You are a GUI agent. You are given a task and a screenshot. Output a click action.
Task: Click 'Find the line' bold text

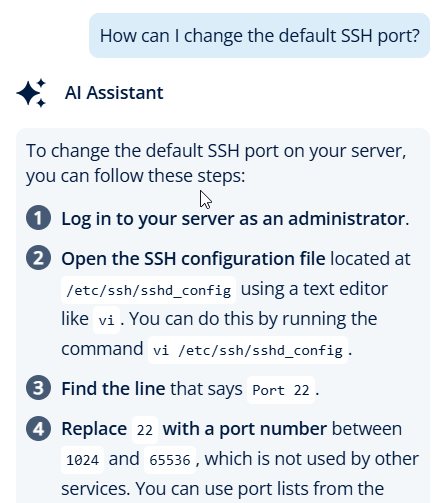[113, 389]
